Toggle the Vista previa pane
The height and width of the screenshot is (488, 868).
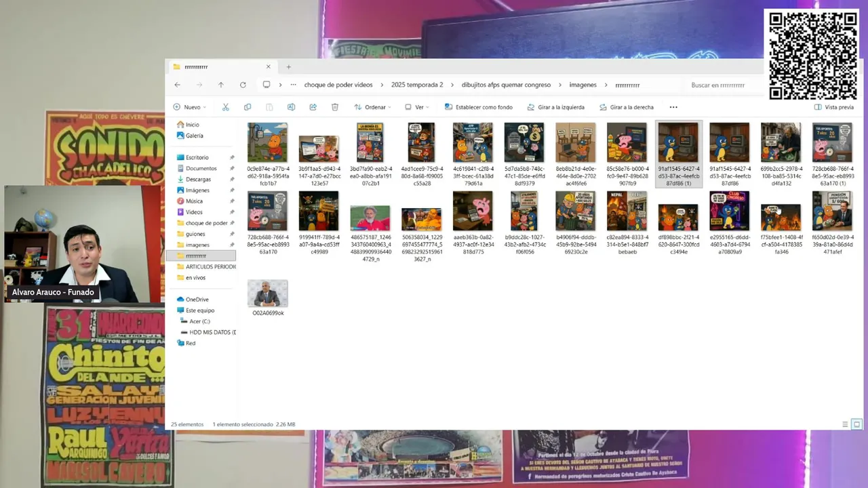coord(834,107)
